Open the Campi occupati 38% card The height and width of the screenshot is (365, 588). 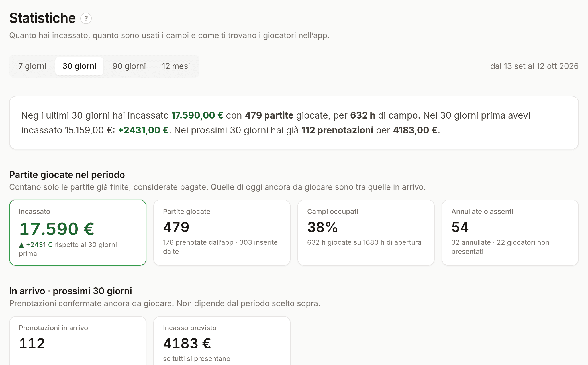pyautogui.click(x=366, y=233)
